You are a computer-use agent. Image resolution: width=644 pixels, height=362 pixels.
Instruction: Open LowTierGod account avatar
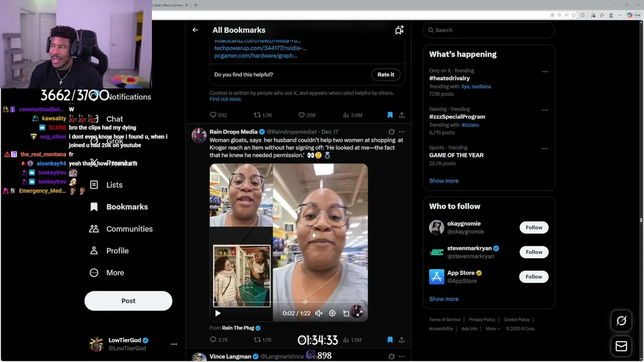pyautogui.click(x=96, y=344)
